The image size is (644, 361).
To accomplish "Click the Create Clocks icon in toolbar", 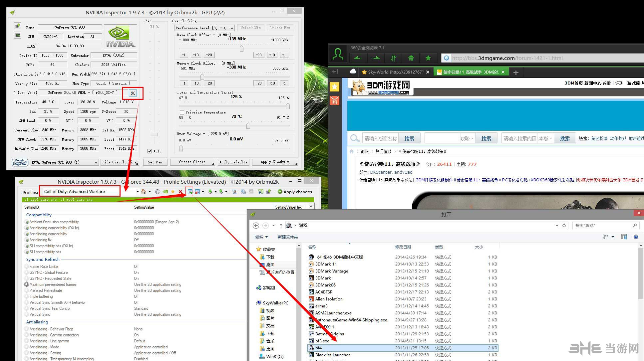I will pyautogui.click(x=193, y=162).
